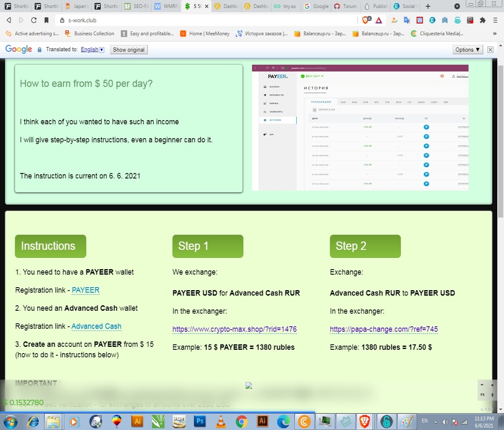Open Google Chrome from the taskbar

click(241, 421)
